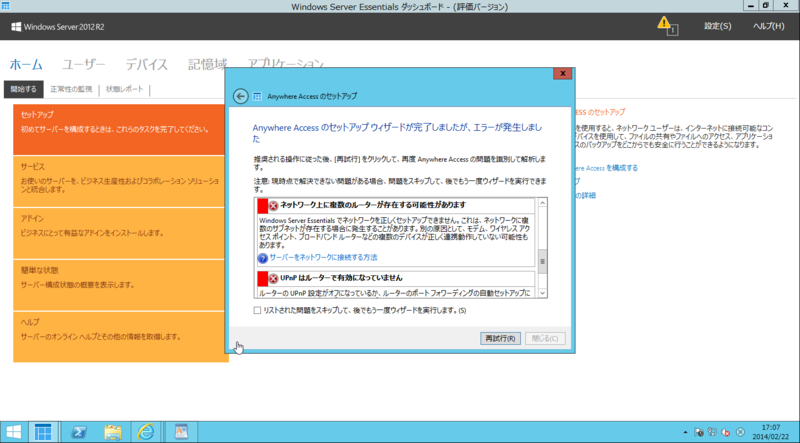
Task: Click the wizard back arrow icon
Action: click(240, 96)
